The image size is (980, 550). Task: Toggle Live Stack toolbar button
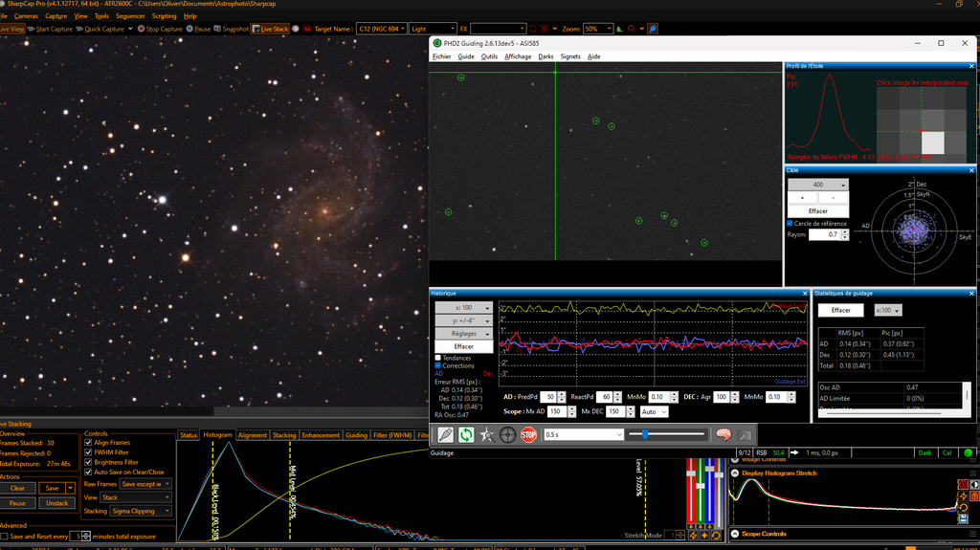click(x=270, y=29)
